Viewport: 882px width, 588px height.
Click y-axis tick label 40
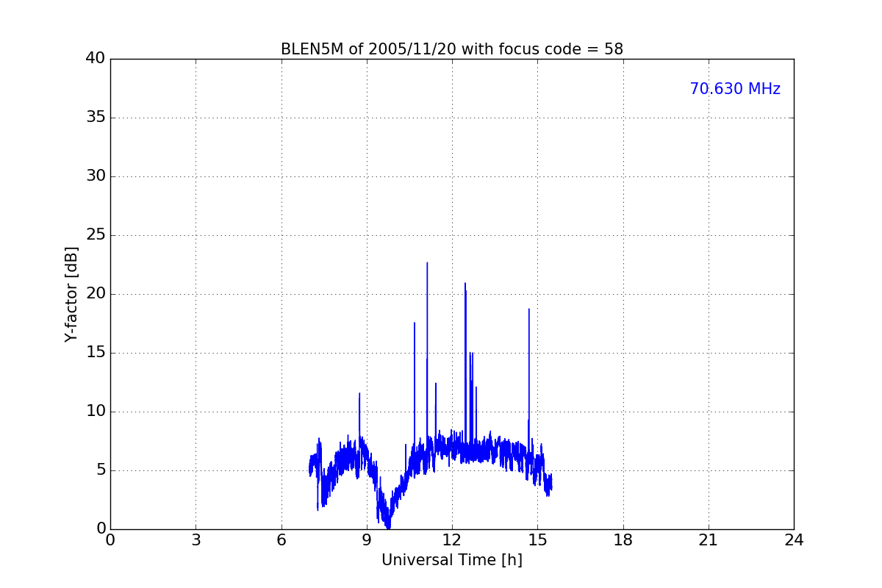pos(95,59)
